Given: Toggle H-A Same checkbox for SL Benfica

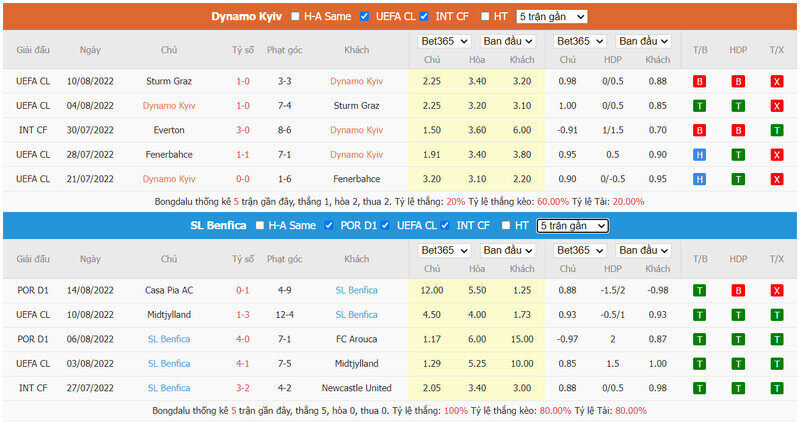Looking at the screenshot, I should (x=260, y=226).
